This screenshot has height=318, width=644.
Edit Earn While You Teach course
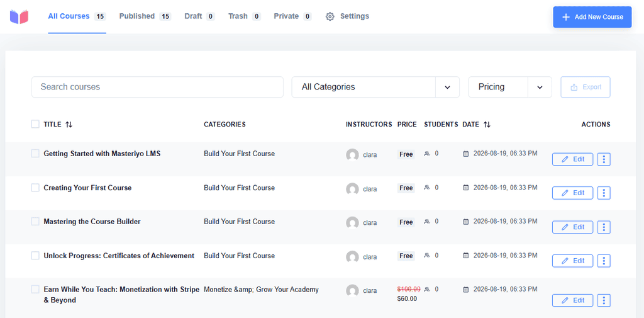click(x=572, y=300)
